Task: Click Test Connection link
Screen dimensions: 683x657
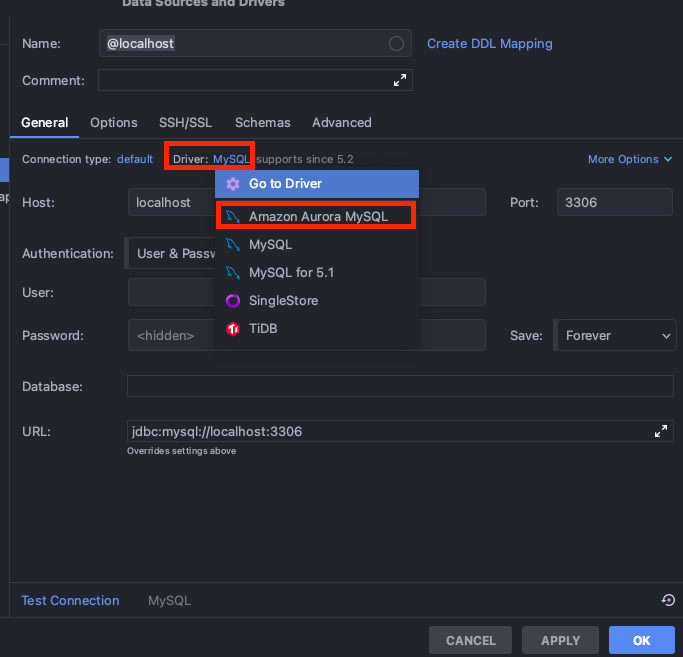Action: point(70,600)
